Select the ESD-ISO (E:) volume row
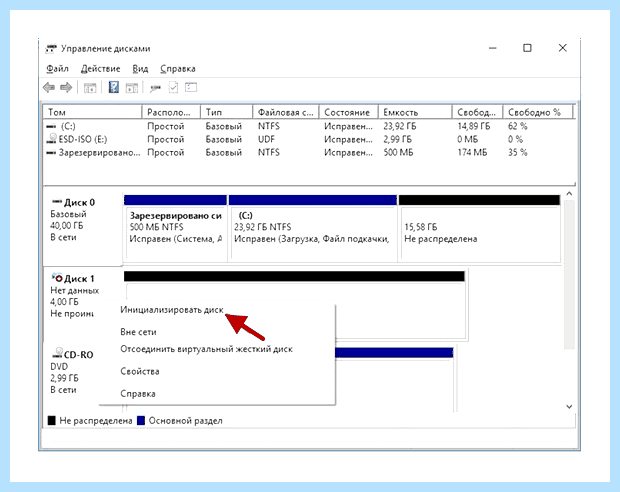Image resolution: width=620 pixels, height=492 pixels. (308, 139)
